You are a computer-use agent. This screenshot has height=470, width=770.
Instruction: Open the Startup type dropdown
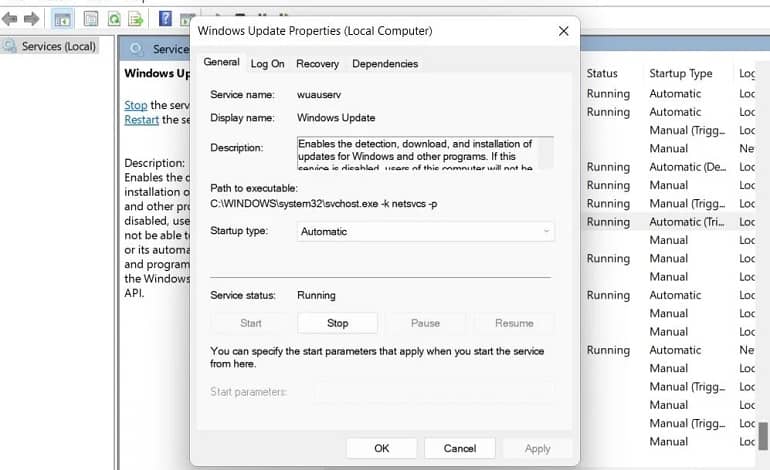[425, 231]
